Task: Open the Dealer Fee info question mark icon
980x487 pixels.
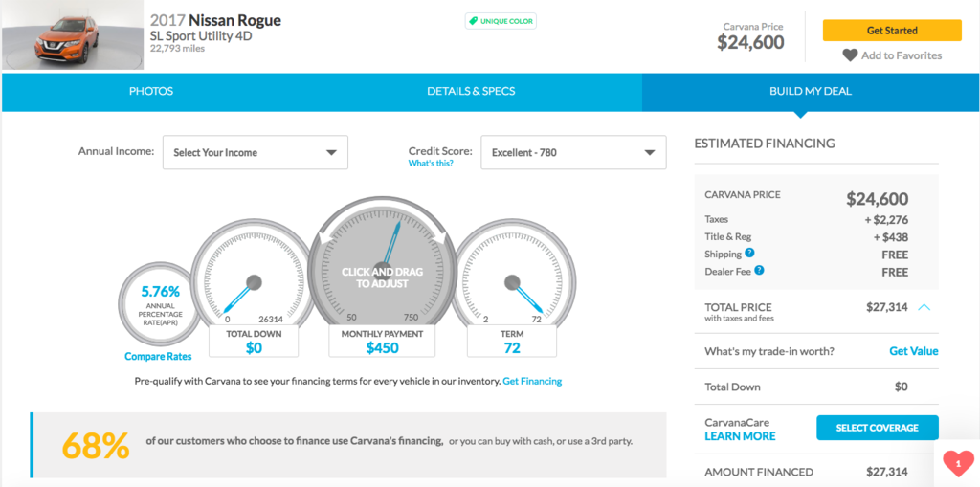Action: (759, 271)
